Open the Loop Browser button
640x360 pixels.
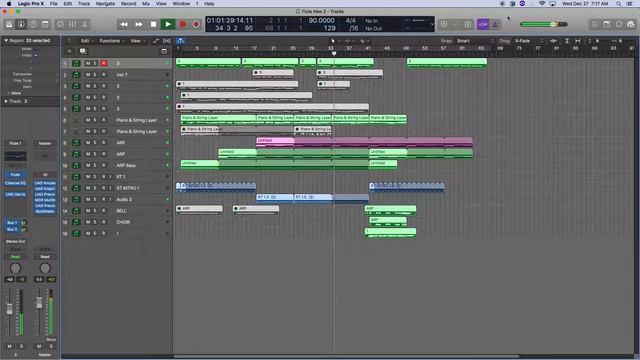619,24
